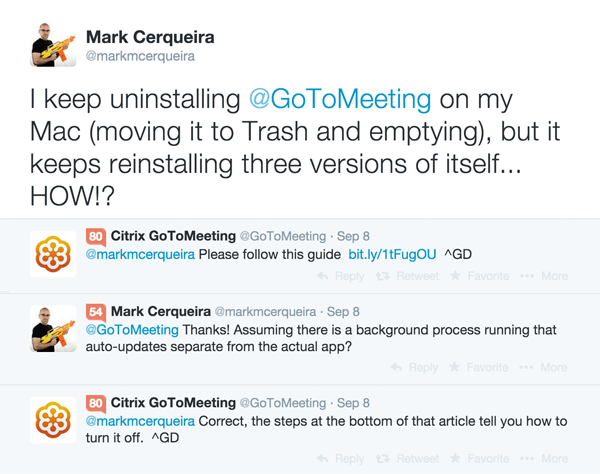Click Reply icon under first GoToMeeting tweet
Viewport: 600px width, 474px height.
pyautogui.click(x=341, y=276)
